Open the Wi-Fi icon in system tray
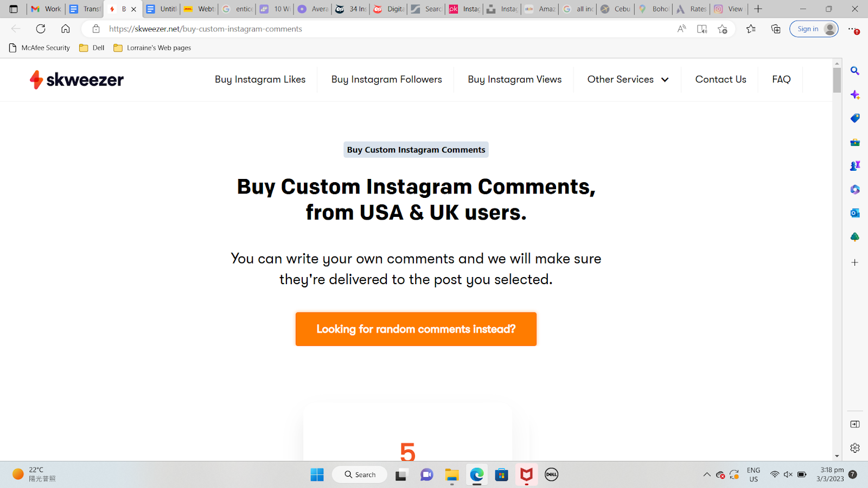Viewport: 868px width, 488px height. pos(775,474)
